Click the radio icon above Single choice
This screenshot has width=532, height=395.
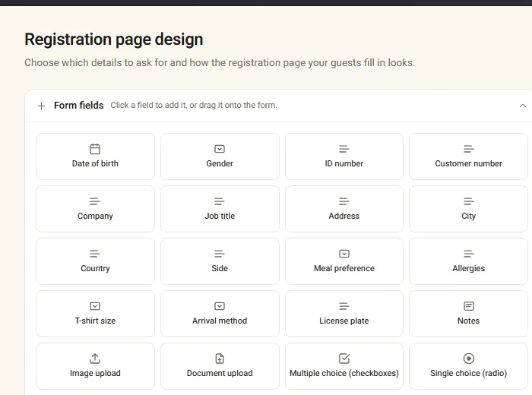(x=469, y=359)
